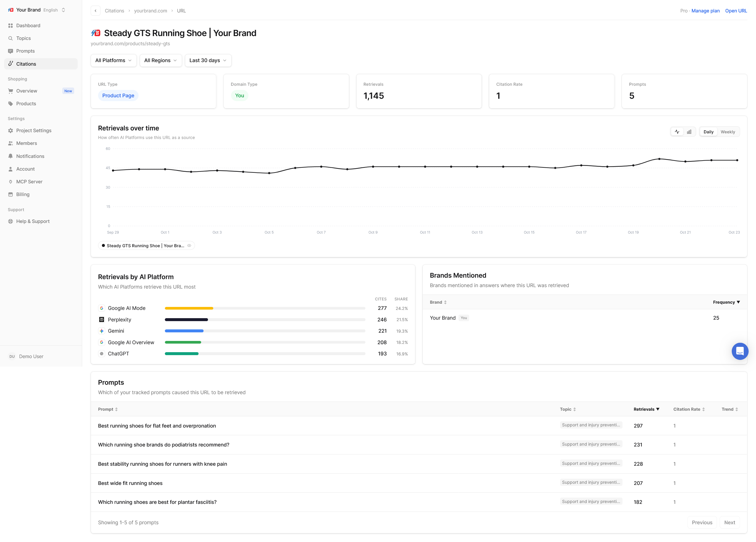
Task: Click the Gemini blue share bar
Action: click(184, 331)
